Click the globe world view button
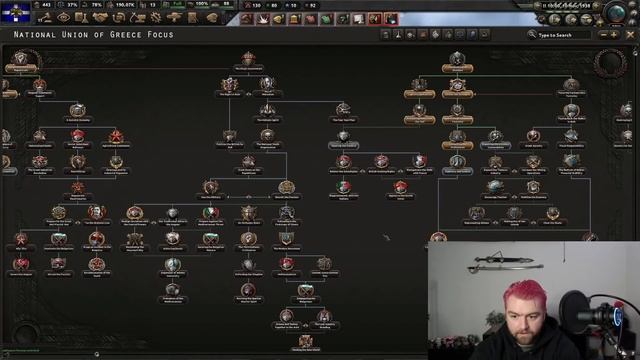 (x=616, y=13)
